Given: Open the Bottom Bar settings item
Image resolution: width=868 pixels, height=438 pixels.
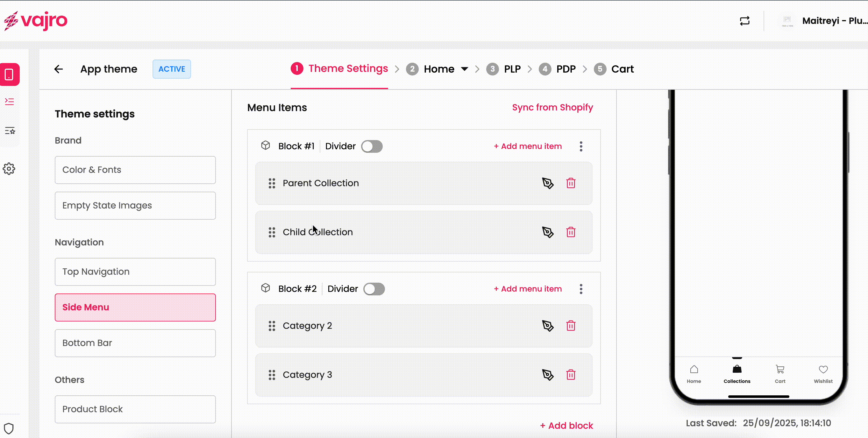Looking at the screenshot, I should click(x=135, y=343).
